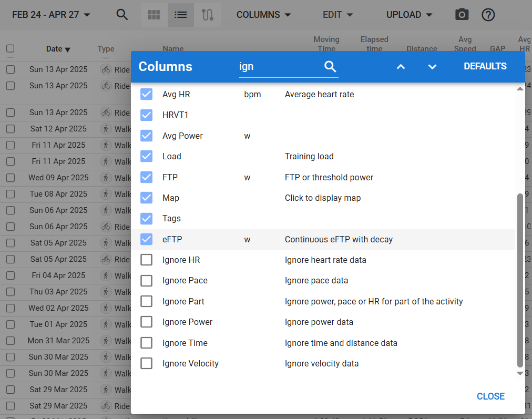532x419 pixels.
Task: Click the walk icon for Wed 02 Apr 2025
Action: [106, 308]
